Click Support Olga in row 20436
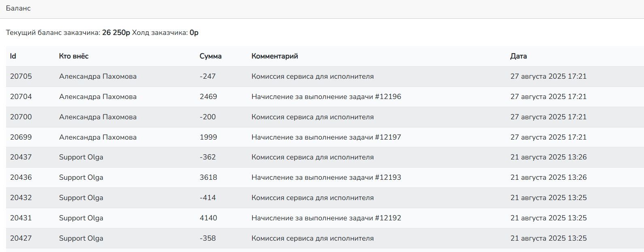 tap(81, 177)
